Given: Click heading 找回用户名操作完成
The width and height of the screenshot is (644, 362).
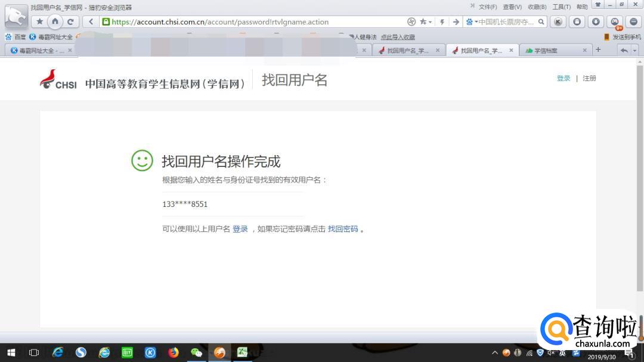Looking at the screenshot, I should pos(221,161).
